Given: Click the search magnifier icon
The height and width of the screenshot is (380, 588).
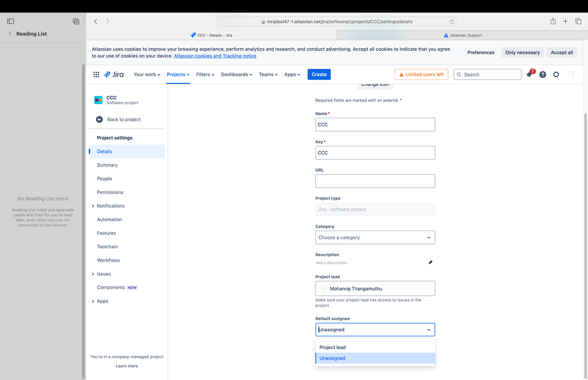Looking at the screenshot, I should [459, 75].
